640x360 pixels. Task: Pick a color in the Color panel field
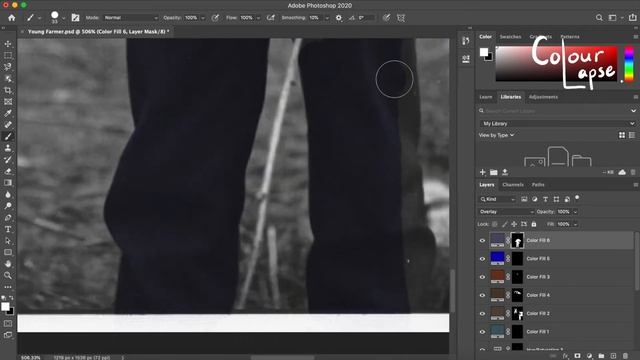pyautogui.click(x=556, y=63)
